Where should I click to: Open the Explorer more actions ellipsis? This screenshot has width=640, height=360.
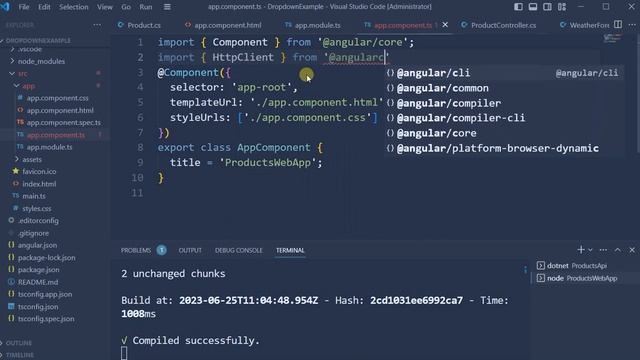point(97,25)
